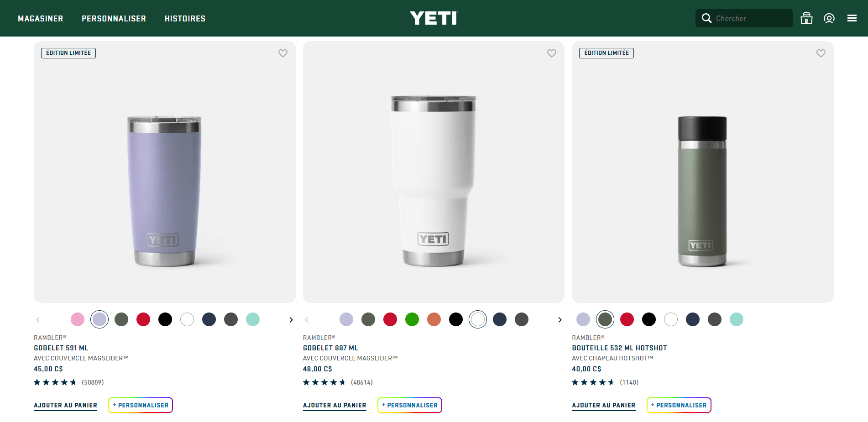868x422 pixels.
Task: Open the shopping cart icon
Action: [806, 18]
